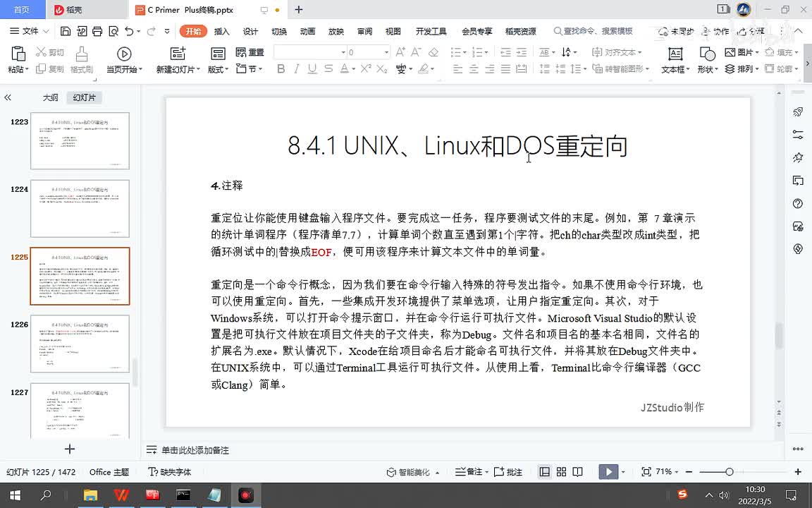
Task: Click the Increase Font Size icon
Action: tap(400, 52)
